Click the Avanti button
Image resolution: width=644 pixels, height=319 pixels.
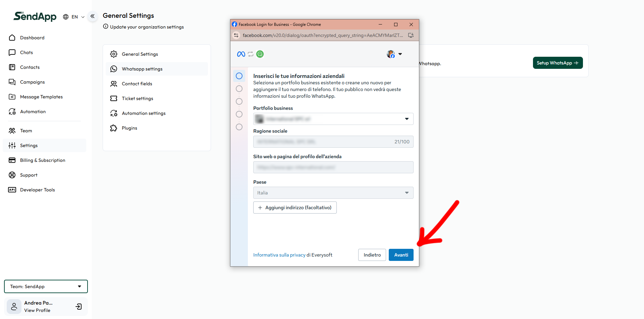coord(401,255)
